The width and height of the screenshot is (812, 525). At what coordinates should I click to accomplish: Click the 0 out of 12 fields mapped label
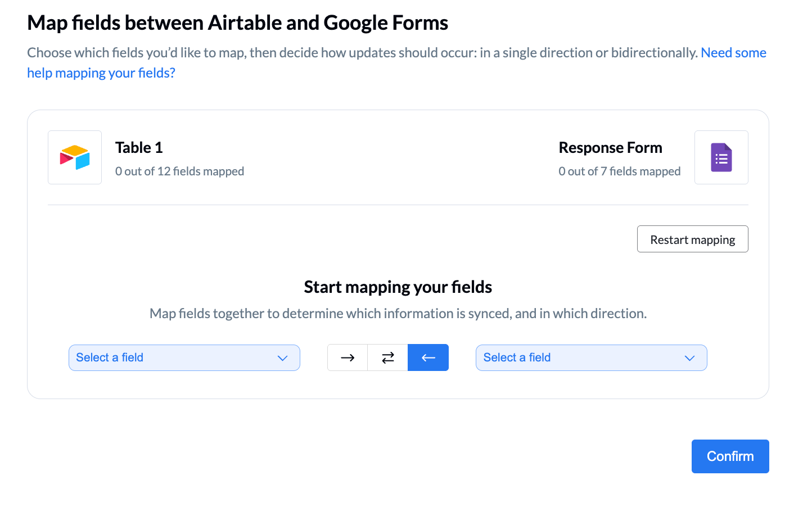pos(179,171)
